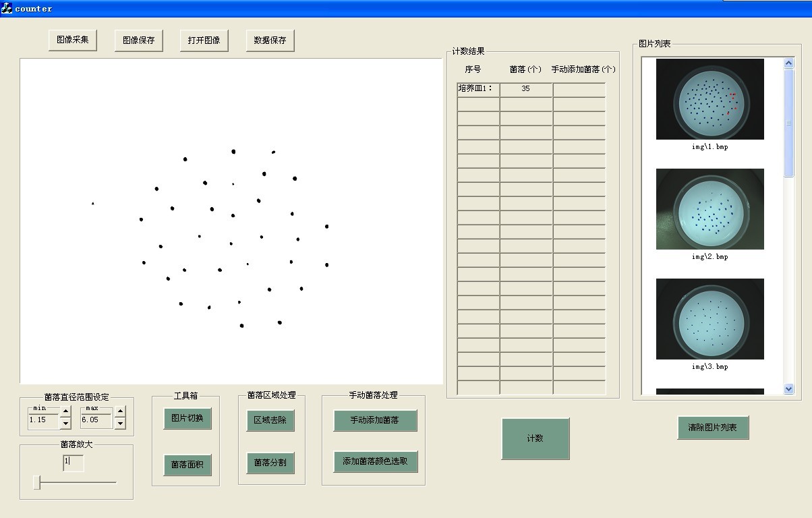This screenshot has width=812, height=518.
Task: Open an image with 打开图像
Action: (x=204, y=40)
